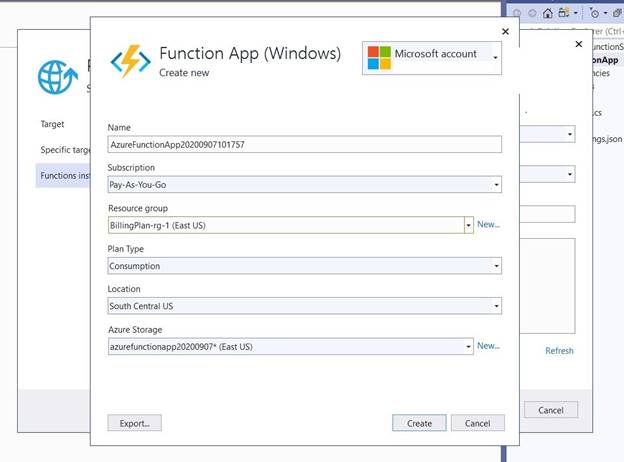
Task: Click the pending changes filter icon
Action: click(x=596, y=14)
